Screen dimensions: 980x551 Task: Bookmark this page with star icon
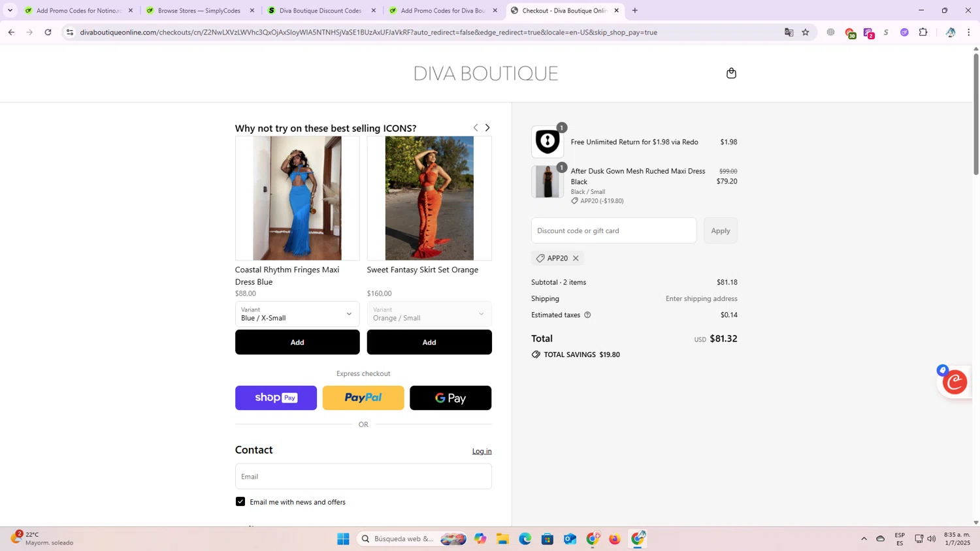[806, 32]
